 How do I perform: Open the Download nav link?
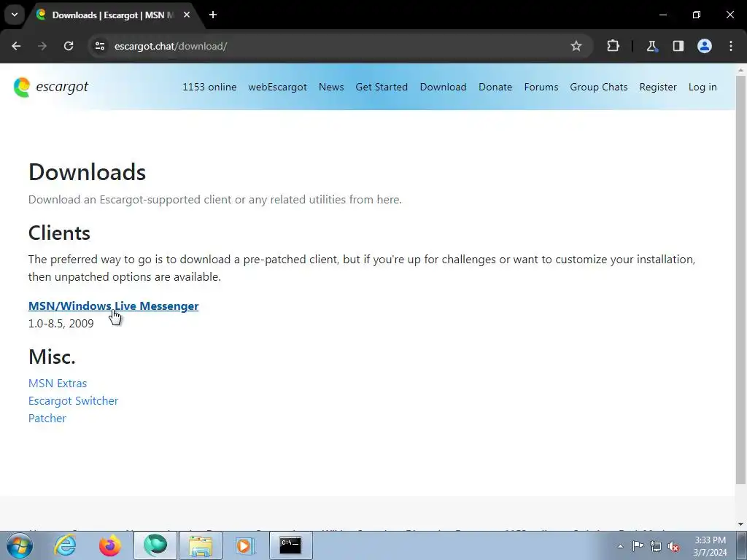pyautogui.click(x=443, y=87)
